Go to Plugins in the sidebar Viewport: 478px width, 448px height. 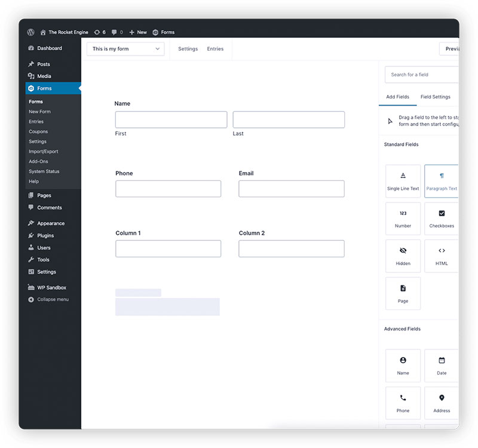pyautogui.click(x=45, y=235)
